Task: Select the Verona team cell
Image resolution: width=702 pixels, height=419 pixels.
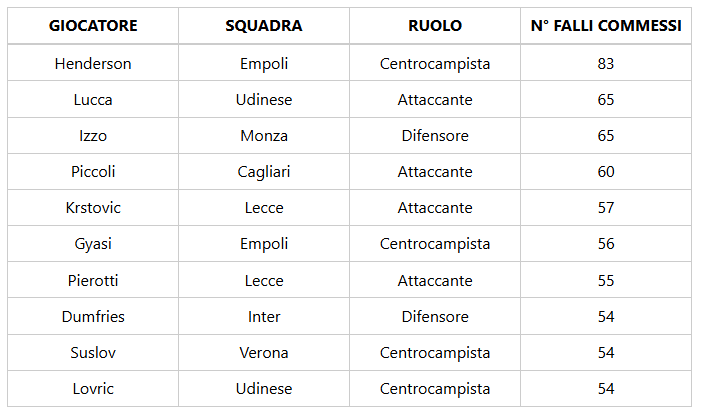Action: [x=264, y=353]
